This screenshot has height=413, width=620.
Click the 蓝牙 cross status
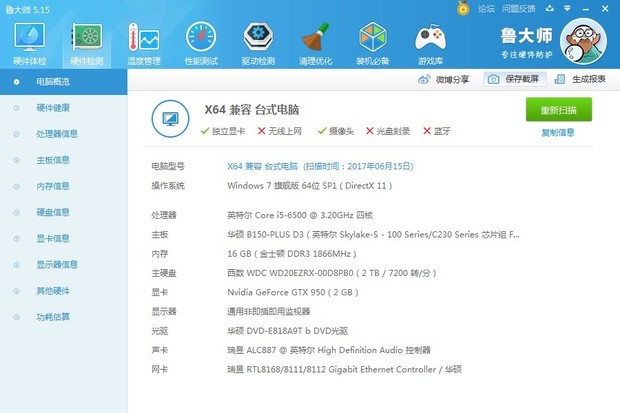(x=437, y=131)
